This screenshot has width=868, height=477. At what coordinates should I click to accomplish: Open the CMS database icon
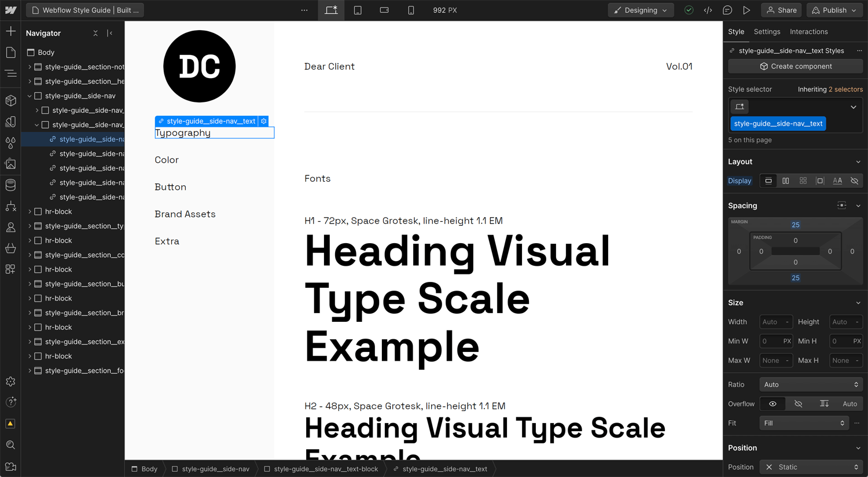click(x=10, y=185)
